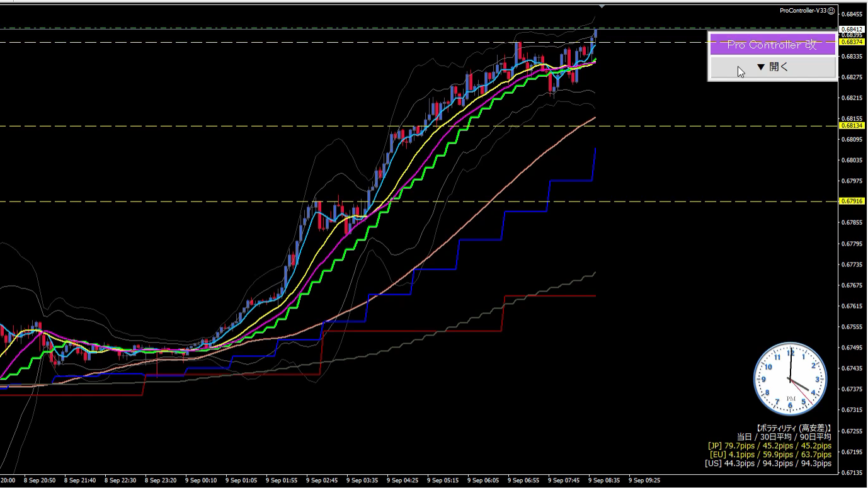
Task: Click the 8 Sep 23:20 time label
Action: tap(161, 480)
